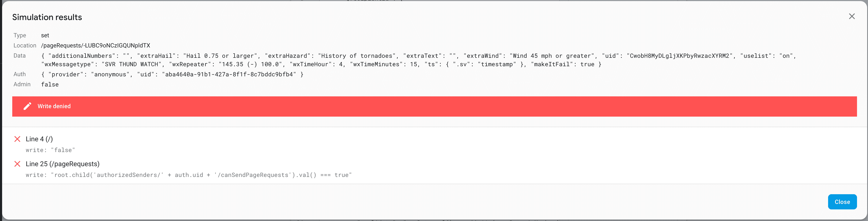Close the Simulation results dialog with X
Image resolution: width=868 pixels, height=221 pixels.
pos(852,16)
